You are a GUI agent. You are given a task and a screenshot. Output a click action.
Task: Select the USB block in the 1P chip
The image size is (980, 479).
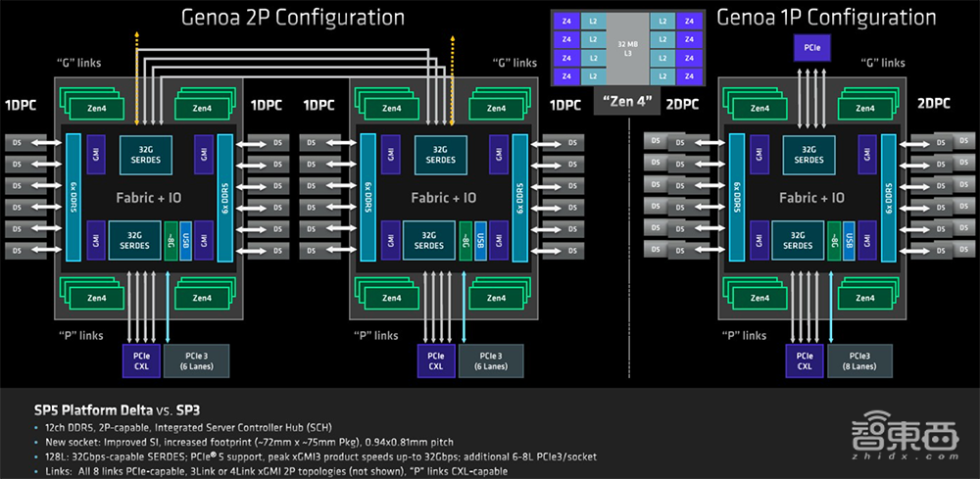point(848,240)
